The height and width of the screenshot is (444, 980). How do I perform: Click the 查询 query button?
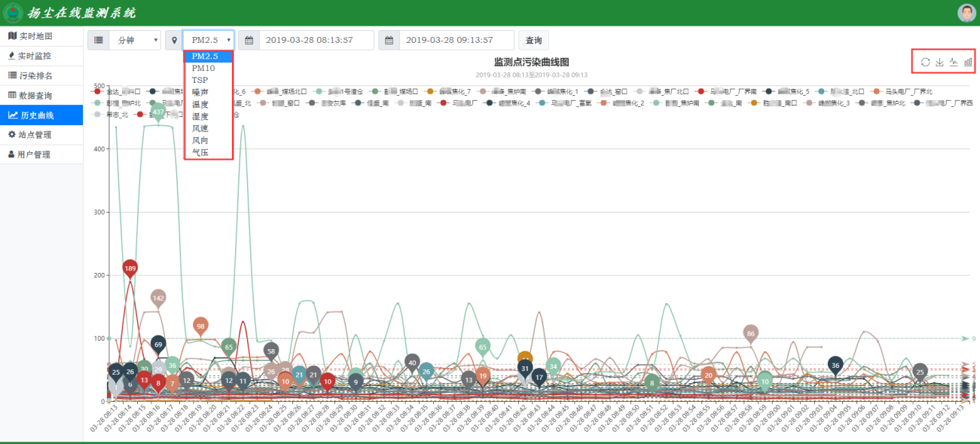(533, 40)
